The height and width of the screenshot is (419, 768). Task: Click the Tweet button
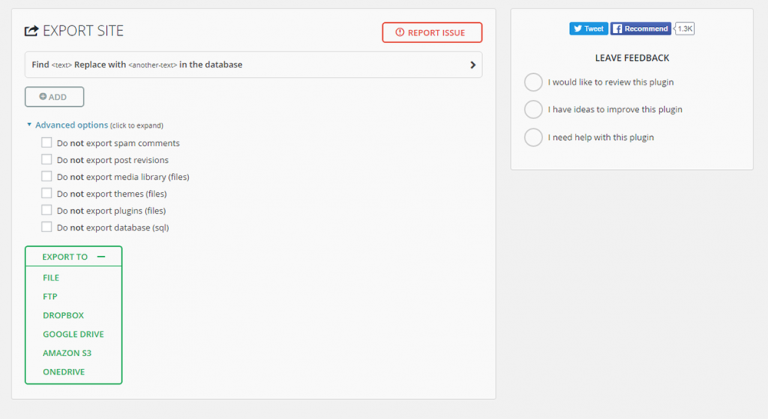(589, 29)
